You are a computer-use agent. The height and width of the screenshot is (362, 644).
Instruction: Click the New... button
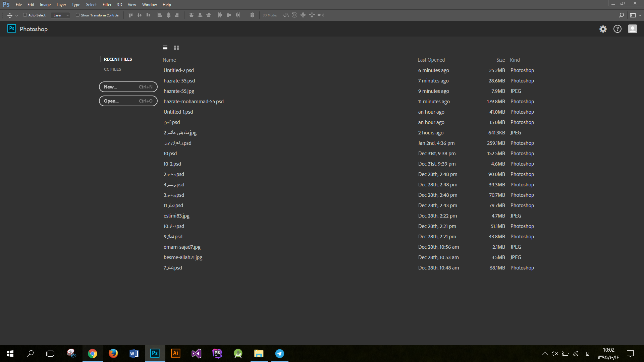click(x=128, y=87)
